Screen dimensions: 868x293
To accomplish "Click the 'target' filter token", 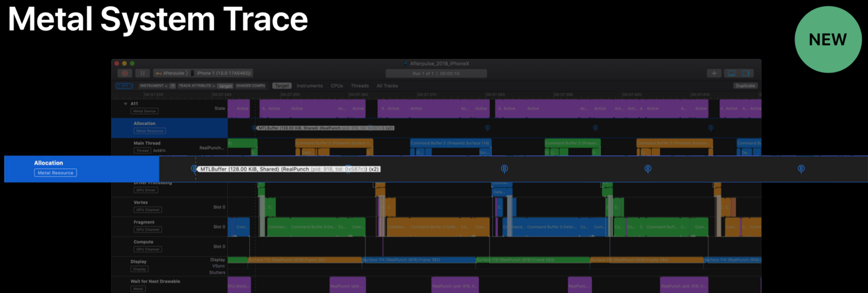I will 226,86.
